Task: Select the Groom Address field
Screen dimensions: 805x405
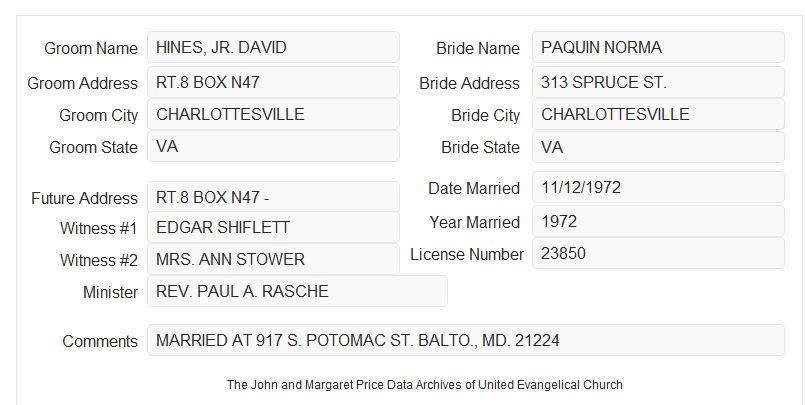Action: (273, 82)
